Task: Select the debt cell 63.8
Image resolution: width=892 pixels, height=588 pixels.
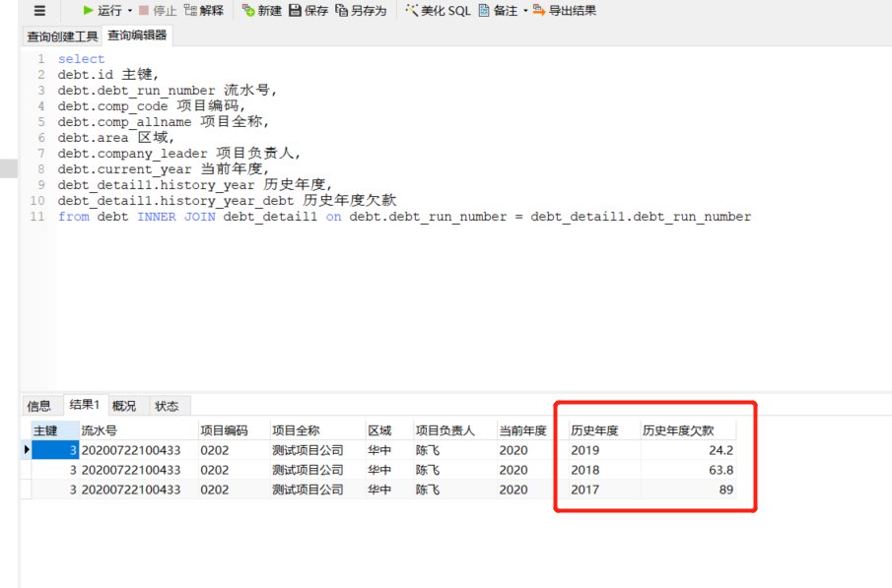Action: [x=688, y=470]
